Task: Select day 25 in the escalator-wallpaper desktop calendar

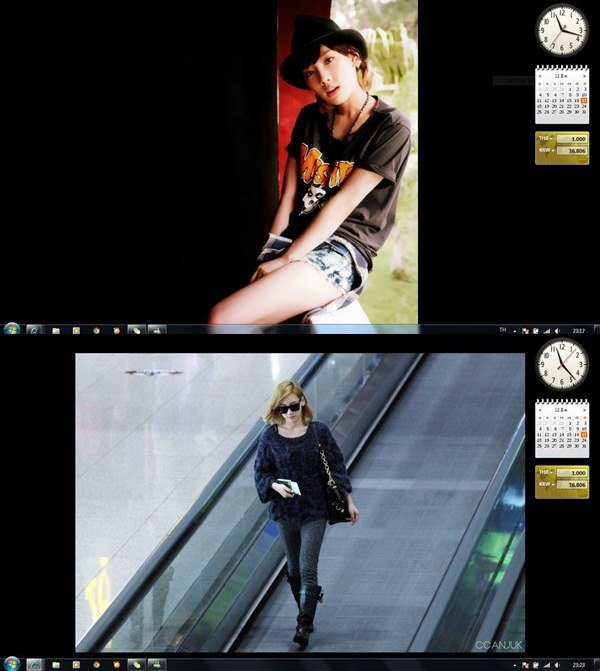Action: pyautogui.click(x=539, y=446)
